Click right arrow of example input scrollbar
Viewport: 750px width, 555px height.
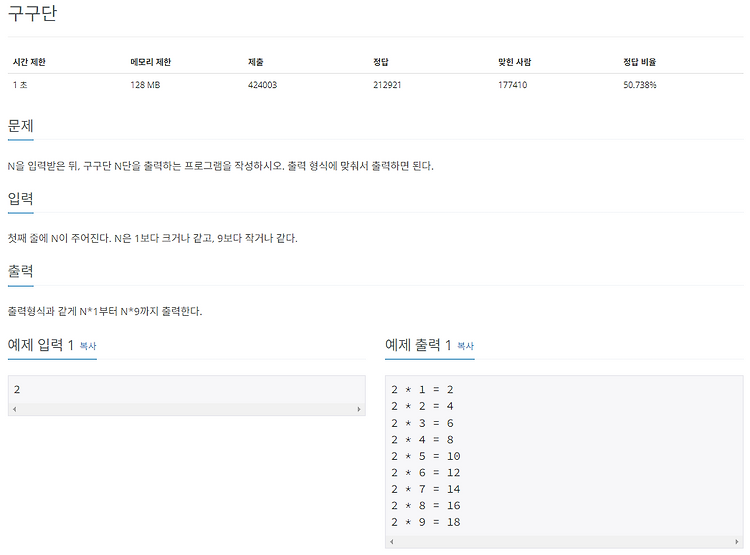coord(359,409)
